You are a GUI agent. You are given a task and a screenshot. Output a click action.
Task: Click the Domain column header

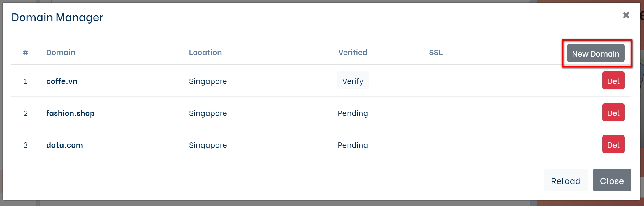pyautogui.click(x=61, y=52)
